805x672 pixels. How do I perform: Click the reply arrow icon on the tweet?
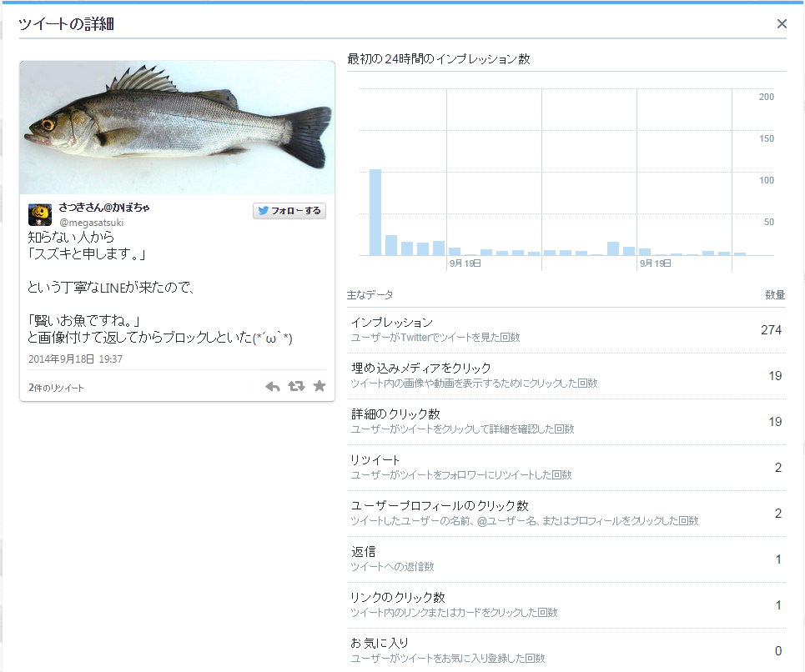[273, 386]
